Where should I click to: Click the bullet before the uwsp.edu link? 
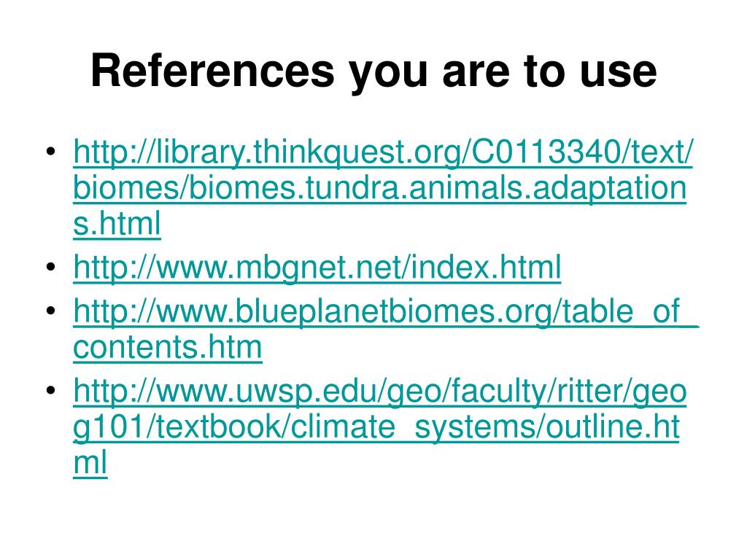pyautogui.click(x=51, y=391)
